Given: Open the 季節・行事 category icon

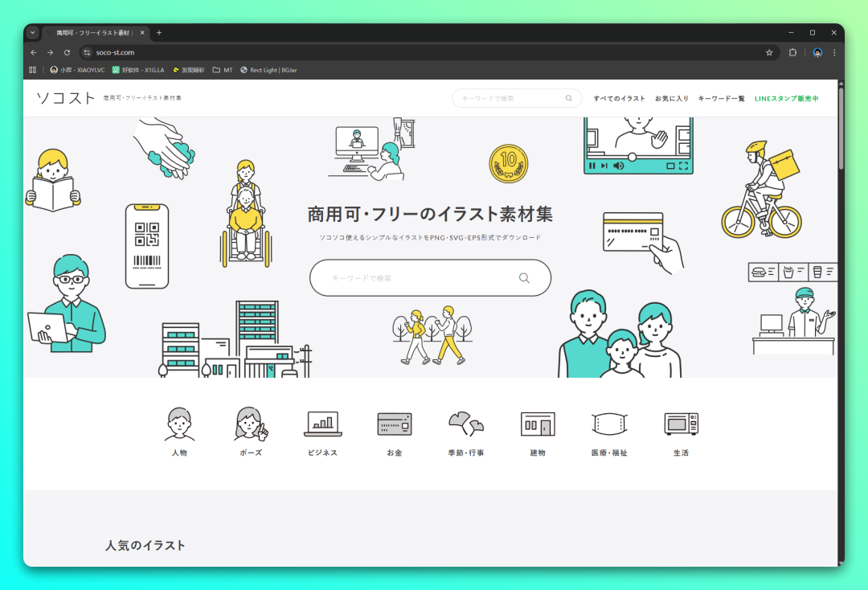Looking at the screenshot, I should (466, 424).
